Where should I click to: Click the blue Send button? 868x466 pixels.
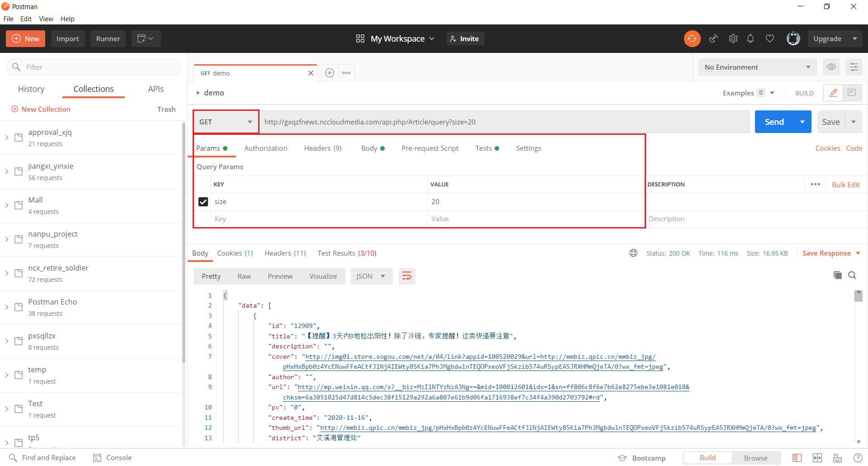[774, 122]
